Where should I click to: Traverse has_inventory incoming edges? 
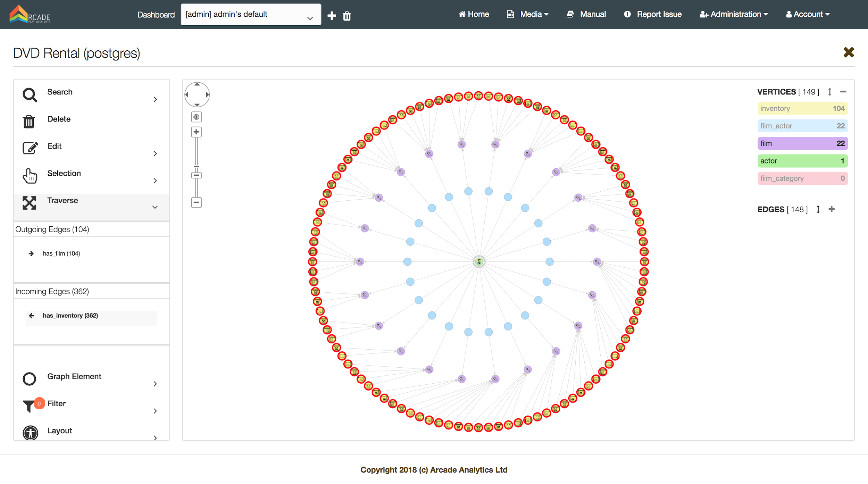coord(70,316)
